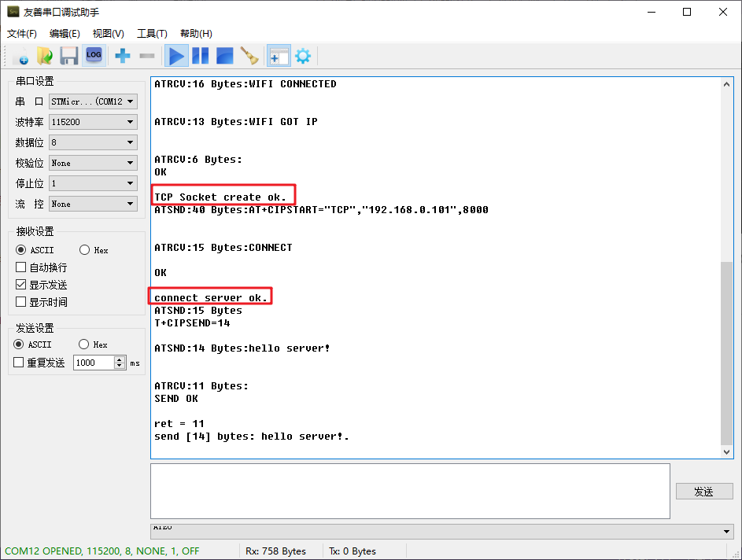The height and width of the screenshot is (560, 742).
Task: Click the AT+CIPSTART TCP command line
Action: tap(321, 209)
